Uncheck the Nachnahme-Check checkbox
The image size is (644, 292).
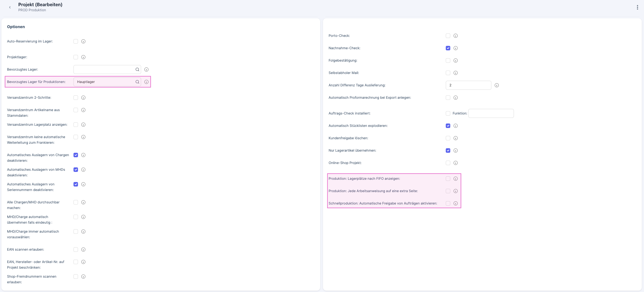pos(448,48)
